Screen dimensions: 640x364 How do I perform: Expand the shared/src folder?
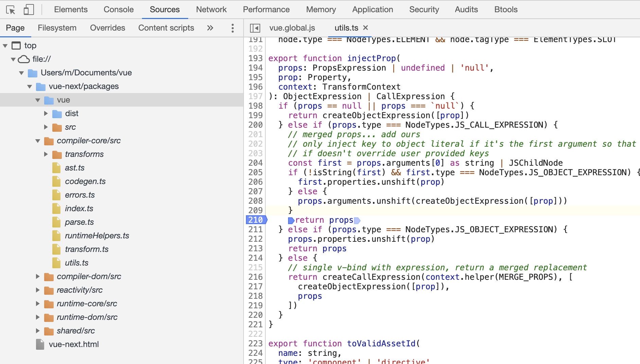pos(38,331)
